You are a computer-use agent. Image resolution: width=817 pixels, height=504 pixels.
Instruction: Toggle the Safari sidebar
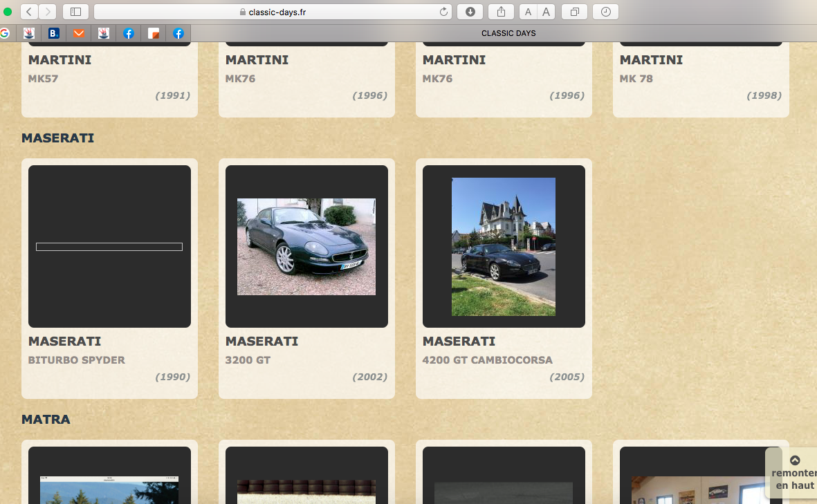point(75,12)
